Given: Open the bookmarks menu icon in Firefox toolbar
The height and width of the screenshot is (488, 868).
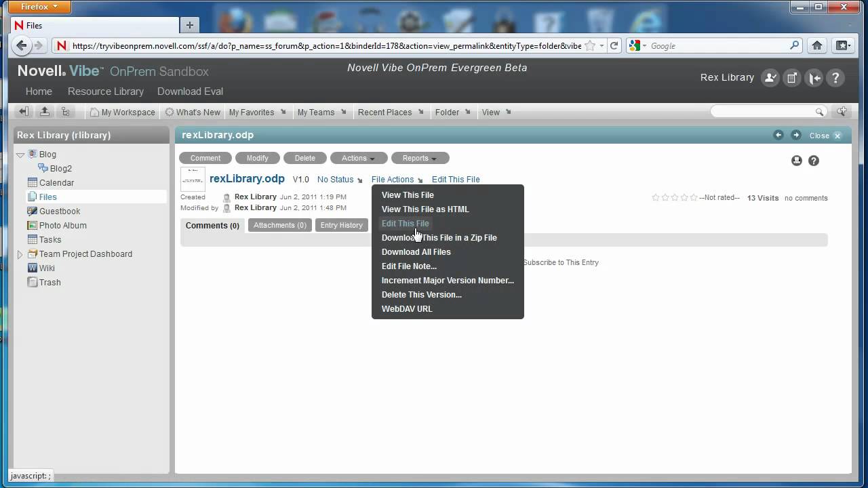Looking at the screenshot, I should (842, 45).
